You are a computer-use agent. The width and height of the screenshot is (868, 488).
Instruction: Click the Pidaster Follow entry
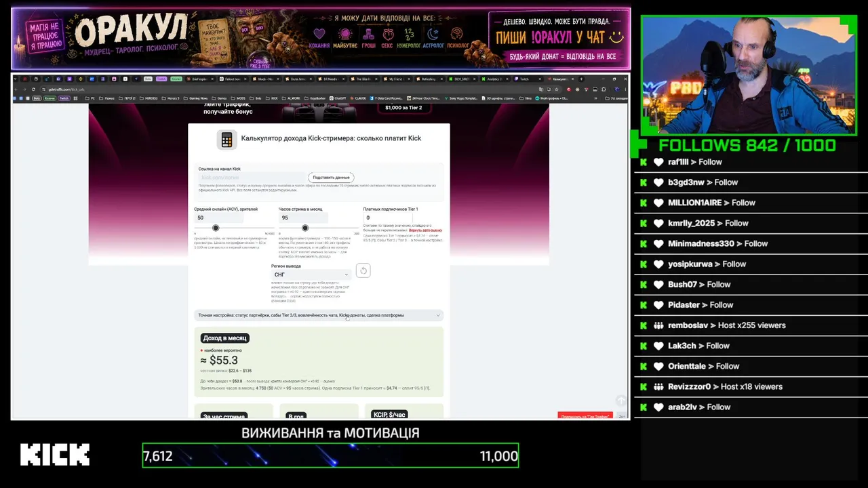point(701,305)
